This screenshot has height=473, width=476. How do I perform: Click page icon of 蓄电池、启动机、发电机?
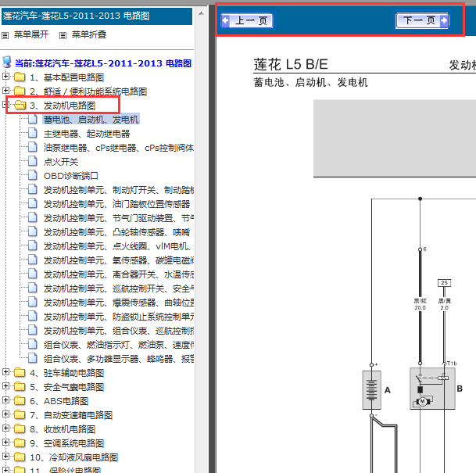(x=33, y=119)
